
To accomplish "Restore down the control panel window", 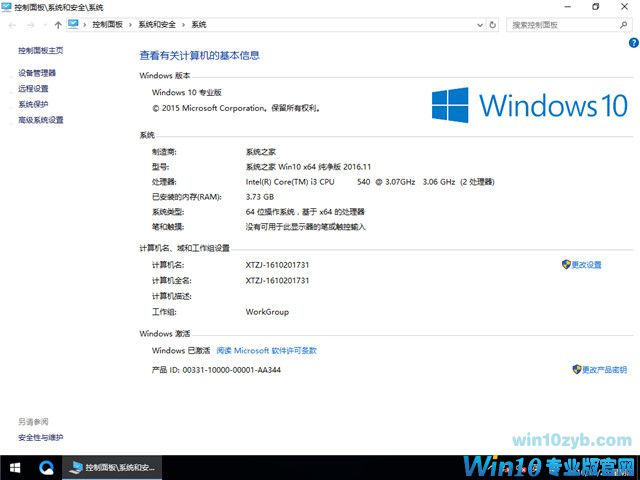I will [596, 7].
